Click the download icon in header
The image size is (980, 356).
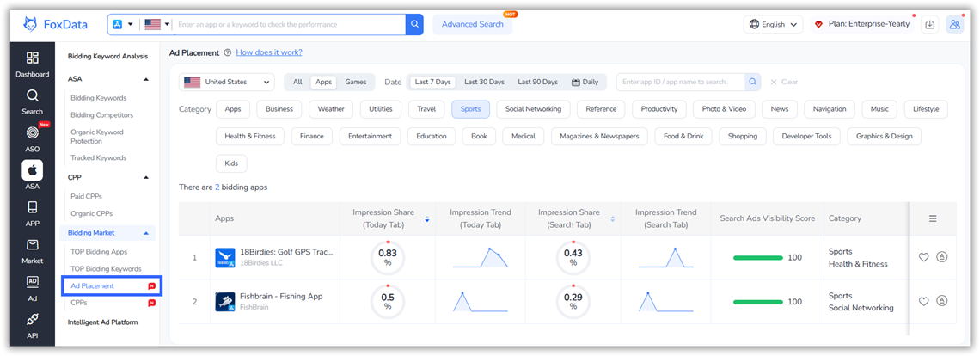930,24
